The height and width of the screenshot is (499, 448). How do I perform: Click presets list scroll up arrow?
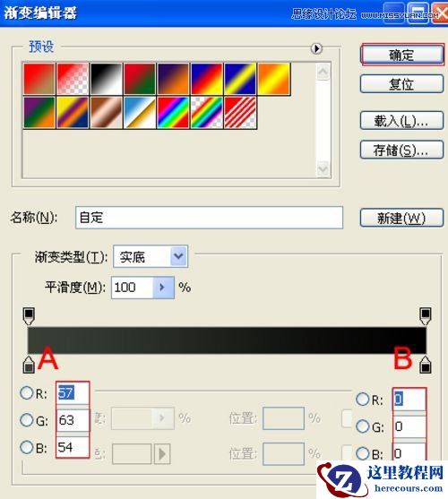coord(323,72)
